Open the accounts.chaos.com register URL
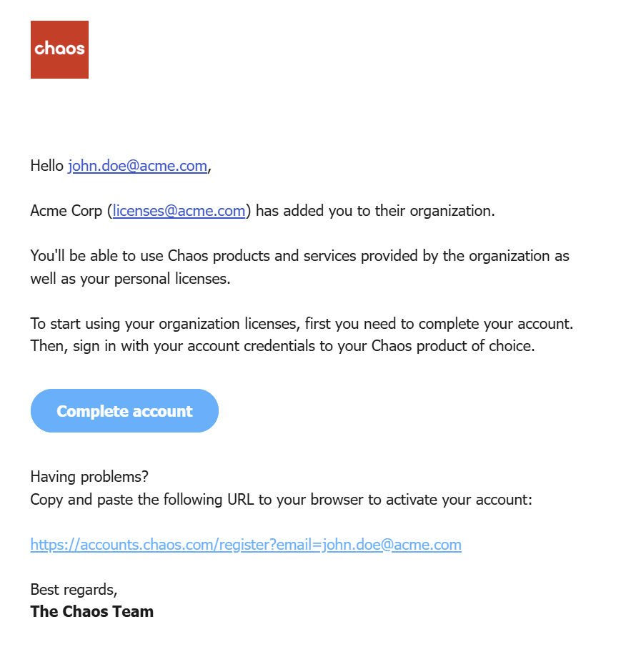The image size is (636, 672). click(x=246, y=545)
